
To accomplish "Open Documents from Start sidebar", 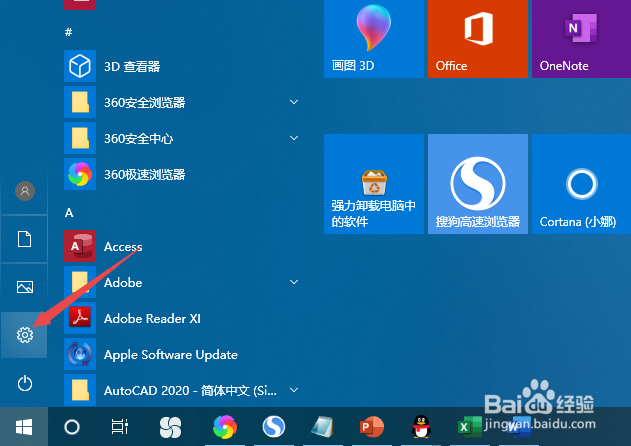I will coord(25,239).
